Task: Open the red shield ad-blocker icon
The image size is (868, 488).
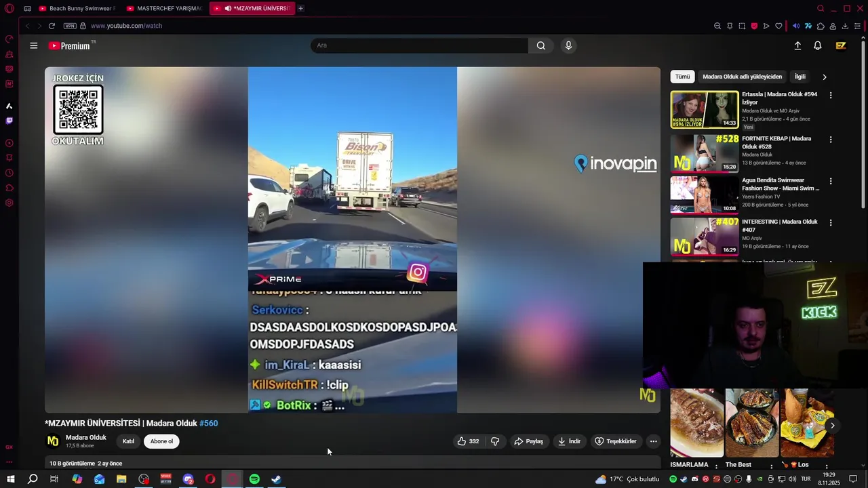Action: coord(754,26)
